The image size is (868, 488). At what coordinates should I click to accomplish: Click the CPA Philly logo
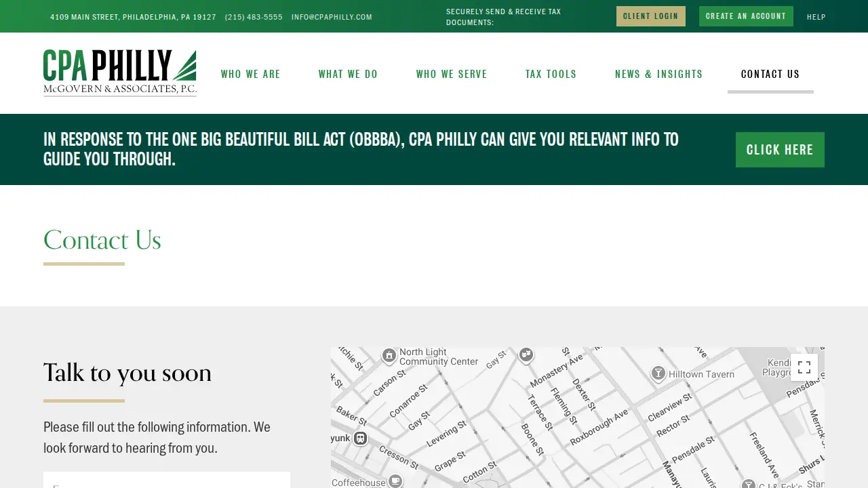(120, 73)
